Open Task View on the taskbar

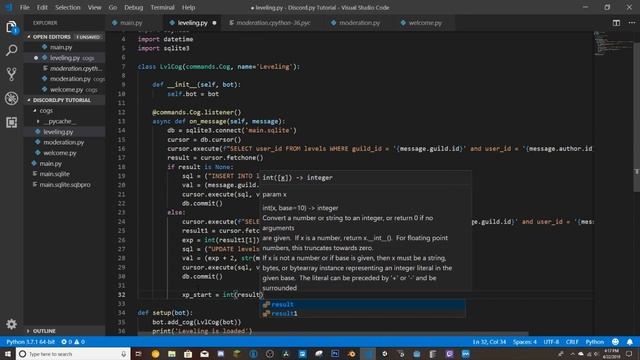(x=138, y=354)
